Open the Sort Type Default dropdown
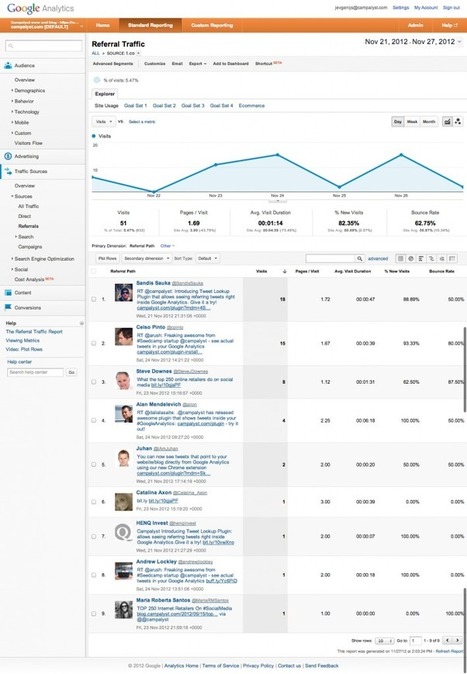The width and height of the screenshot is (467, 674). click(x=208, y=258)
